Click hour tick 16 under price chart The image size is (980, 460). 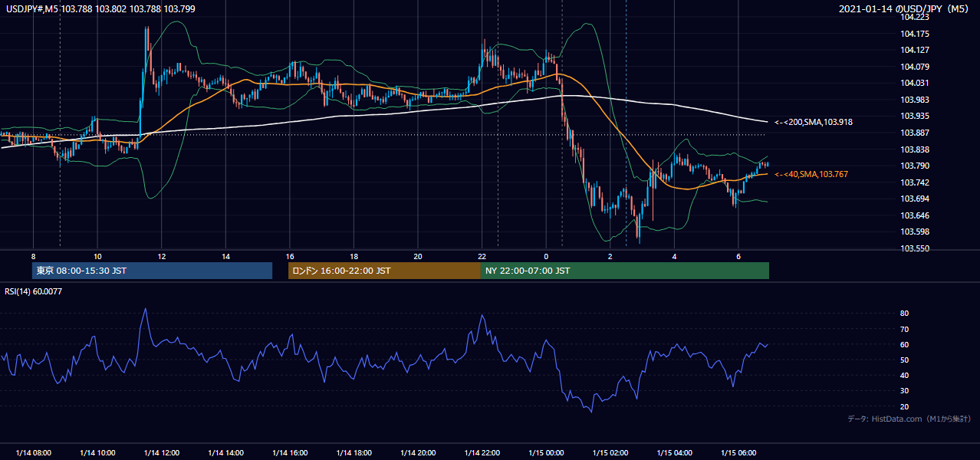pyautogui.click(x=289, y=256)
